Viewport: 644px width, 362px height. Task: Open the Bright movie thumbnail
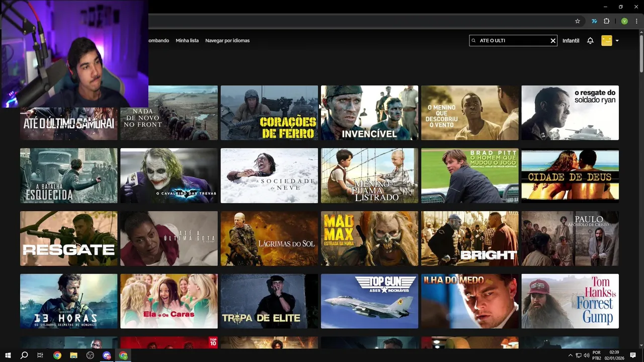coord(470,238)
